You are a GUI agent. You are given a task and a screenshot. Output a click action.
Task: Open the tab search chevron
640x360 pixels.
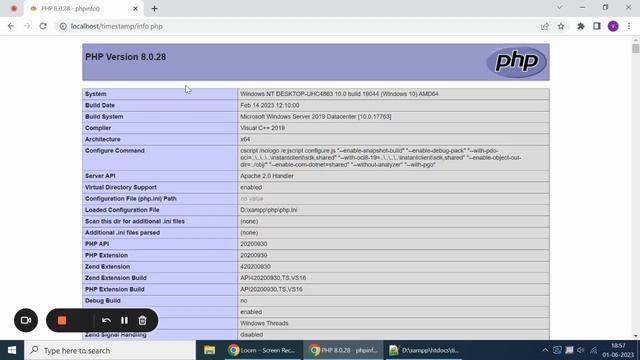coord(560,7)
